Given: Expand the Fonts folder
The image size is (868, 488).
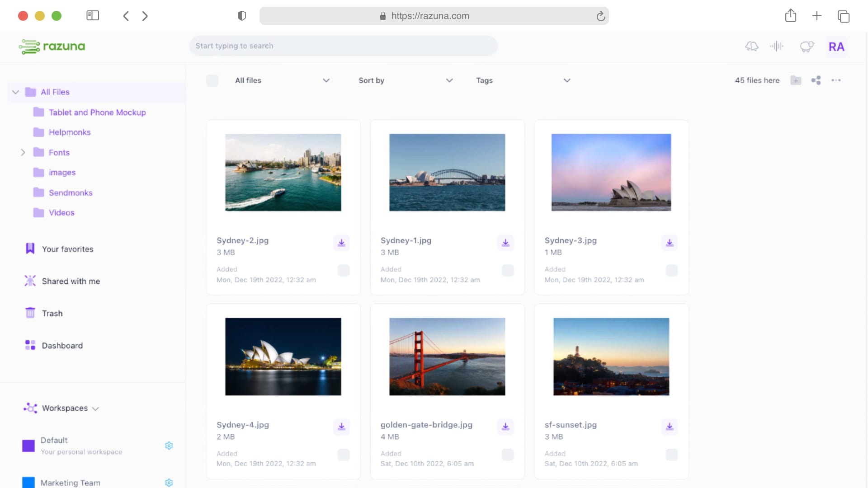Looking at the screenshot, I should 24,152.
